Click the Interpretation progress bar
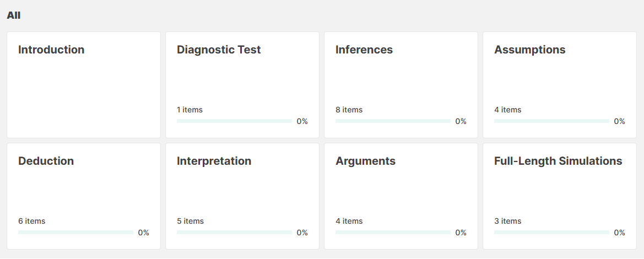 [234, 232]
